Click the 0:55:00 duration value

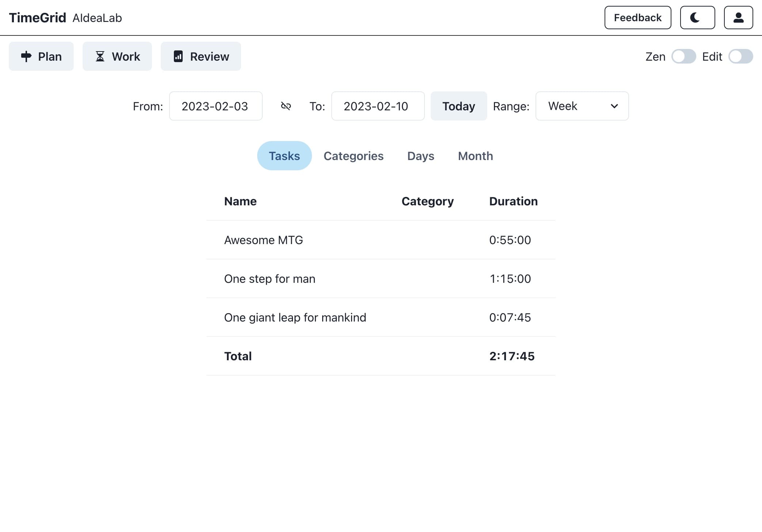click(510, 240)
